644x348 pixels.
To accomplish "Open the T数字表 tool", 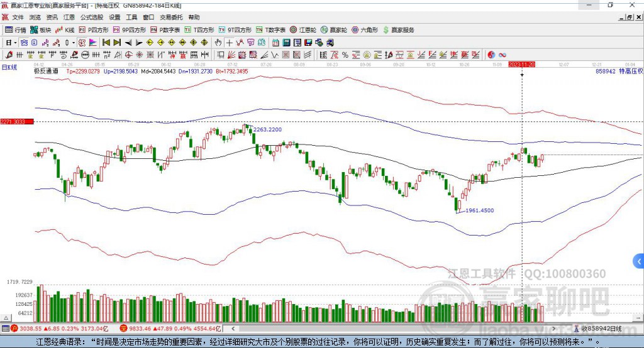I will (x=270, y=30).
